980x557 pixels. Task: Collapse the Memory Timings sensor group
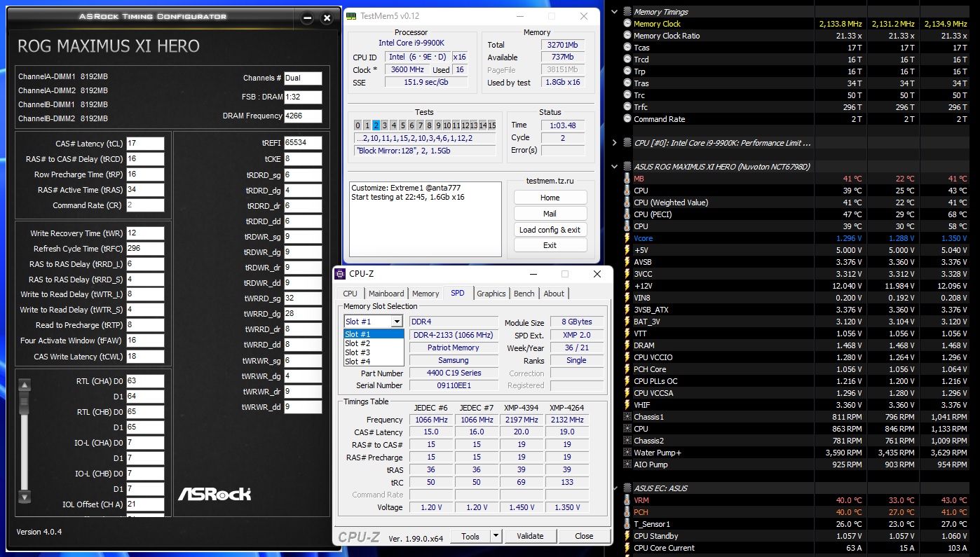(615, 12)
